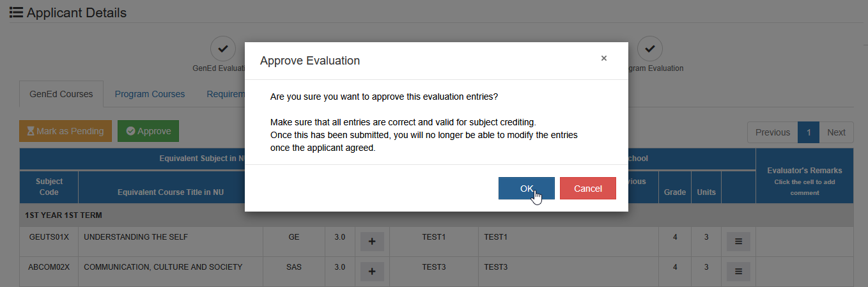Click the Mark as Pending button

(x=65, y=131)
